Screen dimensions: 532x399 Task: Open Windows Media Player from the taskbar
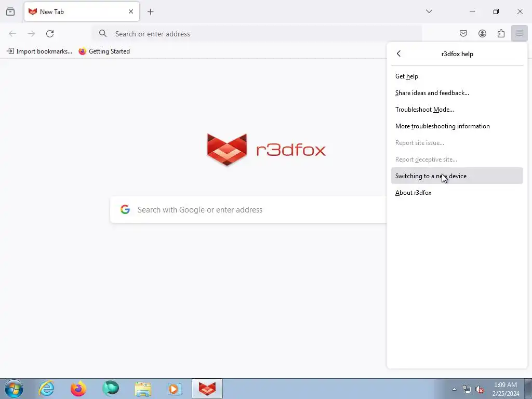click(x=175, y=389)
